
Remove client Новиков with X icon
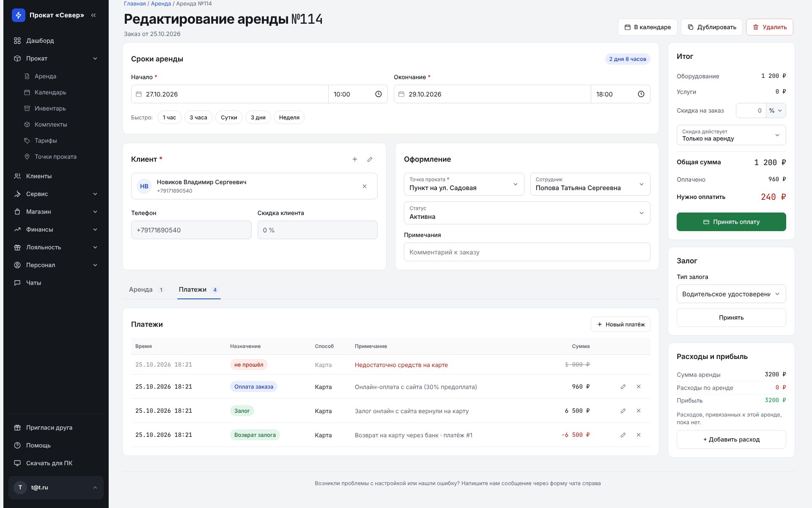coord(365,186)
